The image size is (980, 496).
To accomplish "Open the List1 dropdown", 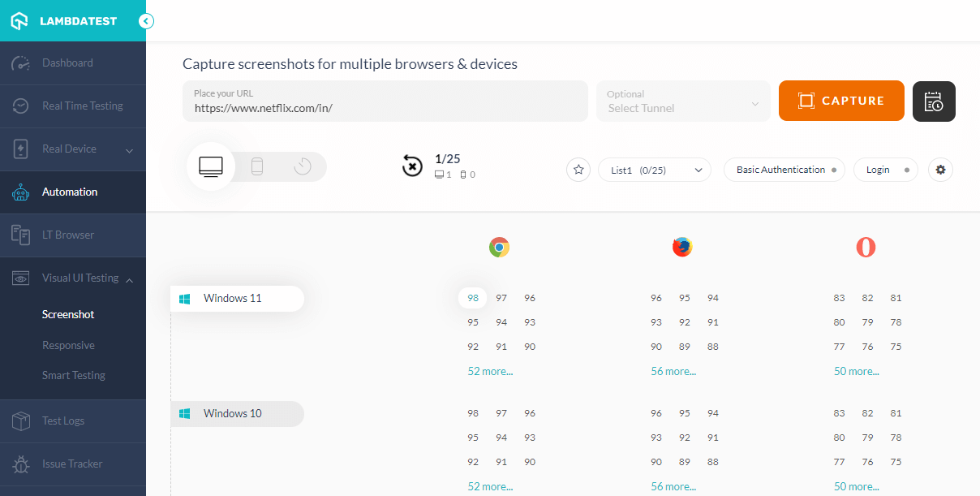I will (x=654, y=170).
